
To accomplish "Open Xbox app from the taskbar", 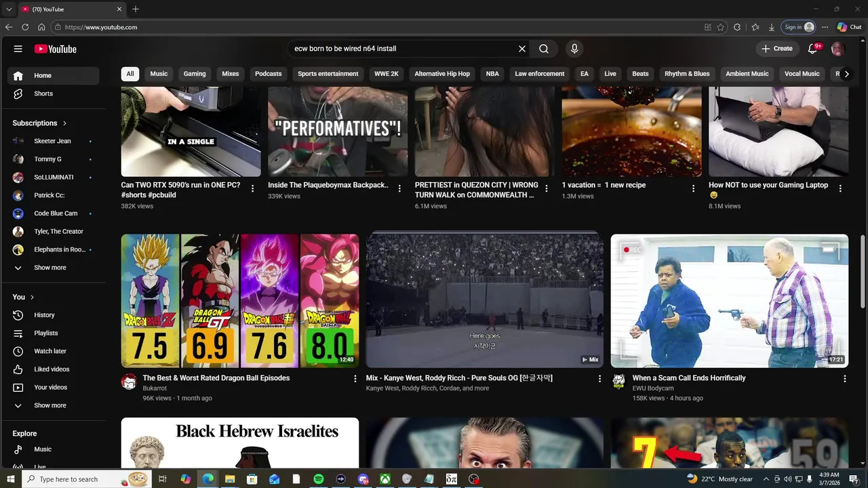I will (385, 479).
